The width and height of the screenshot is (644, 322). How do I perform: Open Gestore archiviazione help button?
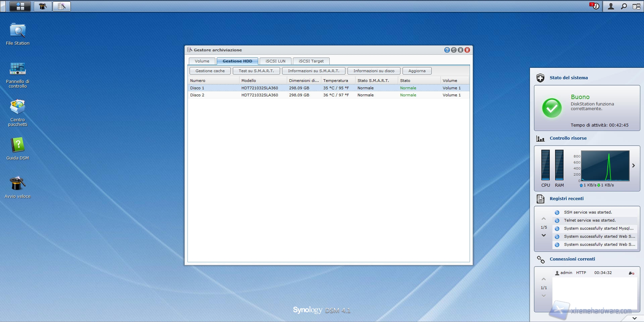(447, 50)
